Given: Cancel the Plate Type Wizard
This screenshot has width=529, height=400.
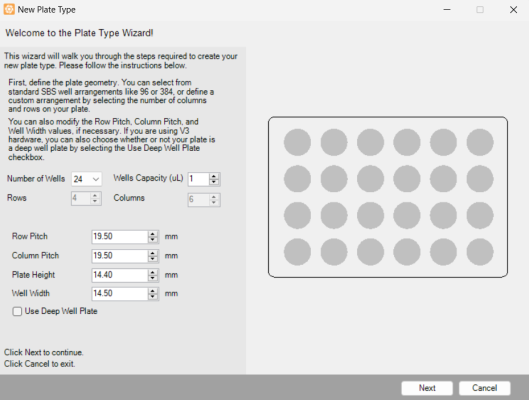Looking at the screenshot, I should (484, 388).
